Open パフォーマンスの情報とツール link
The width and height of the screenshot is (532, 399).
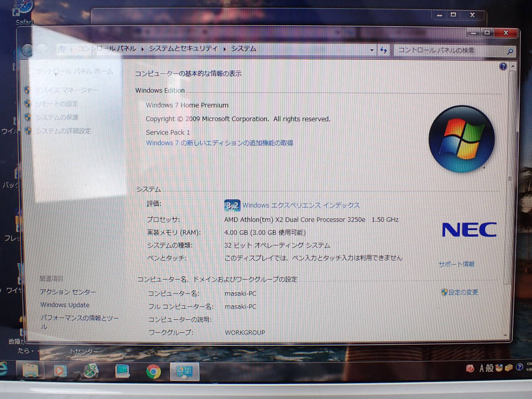[80, 322]
